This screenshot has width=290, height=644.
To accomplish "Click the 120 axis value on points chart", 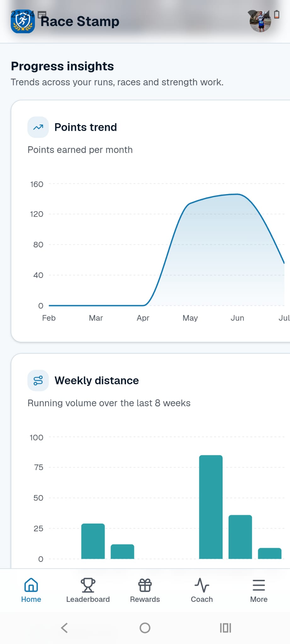I will pos(37,214).
